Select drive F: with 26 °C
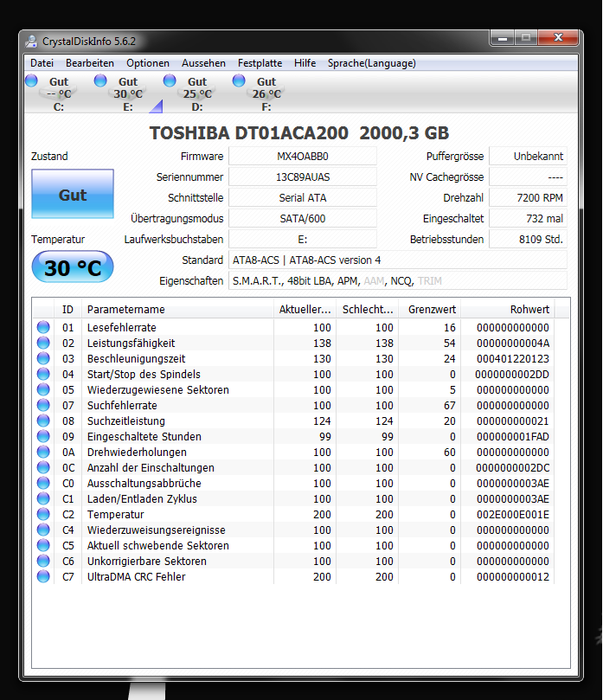603x700 pixels. point(266,94)
